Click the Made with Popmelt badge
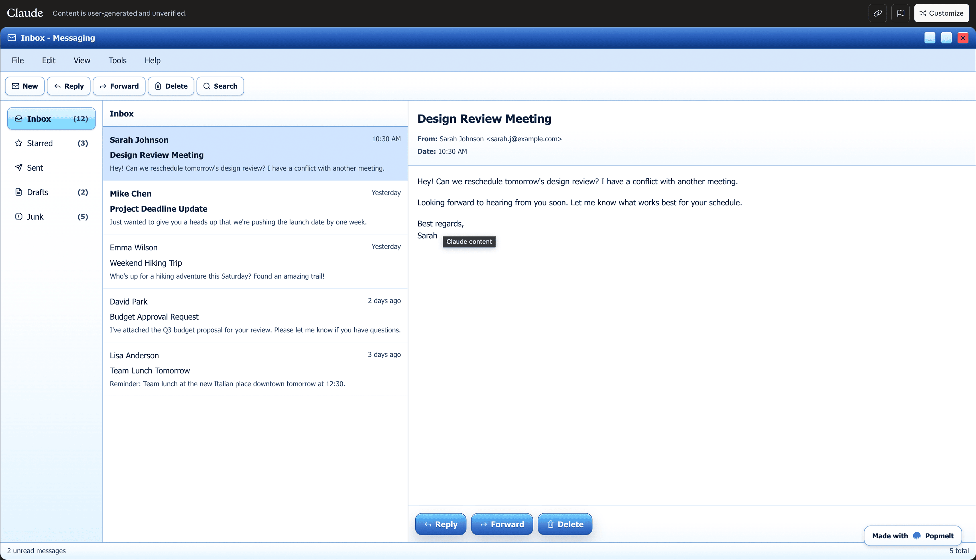 click(912, 536)
